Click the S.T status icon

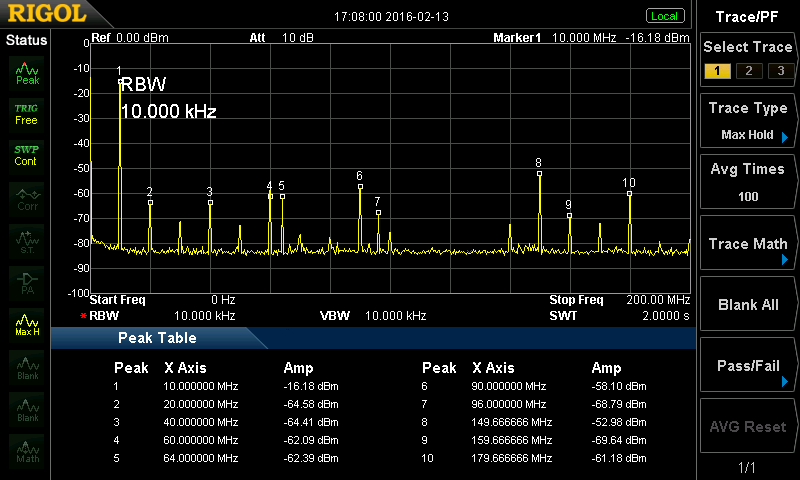pyautogui.click(x=27, y=240)
